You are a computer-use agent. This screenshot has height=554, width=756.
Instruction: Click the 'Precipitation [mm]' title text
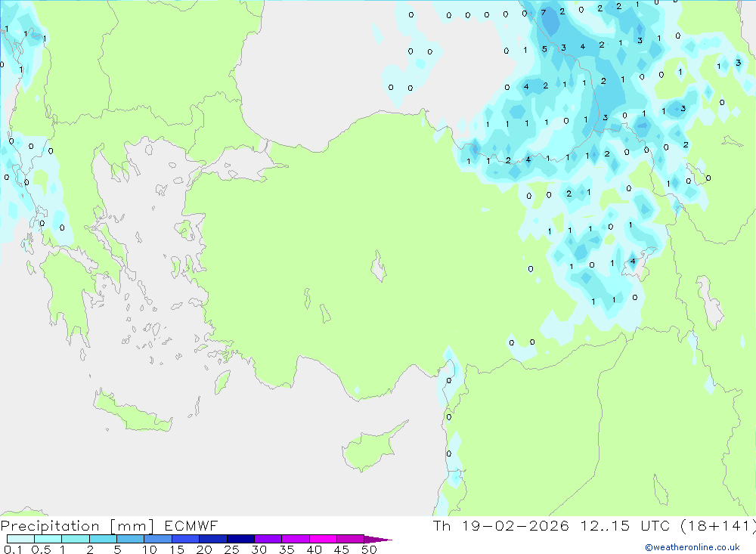tap(77, 526)
